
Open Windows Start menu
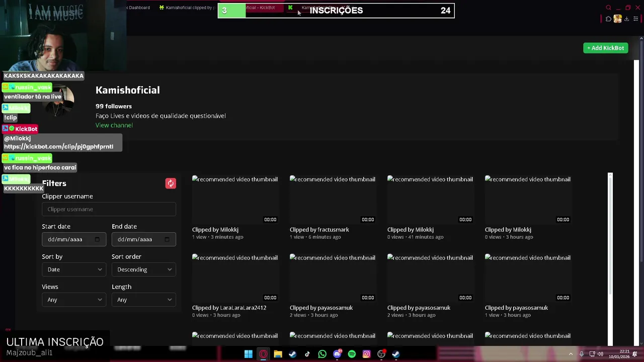pos(248,354)
